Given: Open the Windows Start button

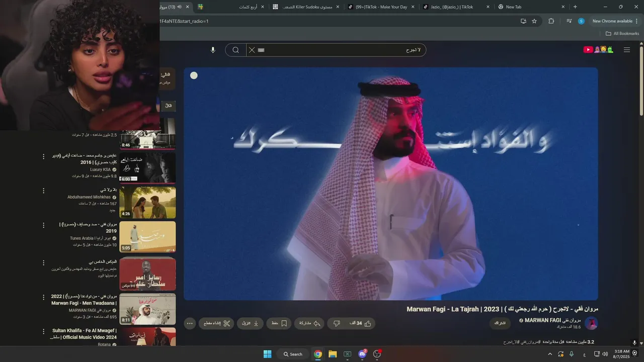Looking at the screenshot, I should coord(268,354).
